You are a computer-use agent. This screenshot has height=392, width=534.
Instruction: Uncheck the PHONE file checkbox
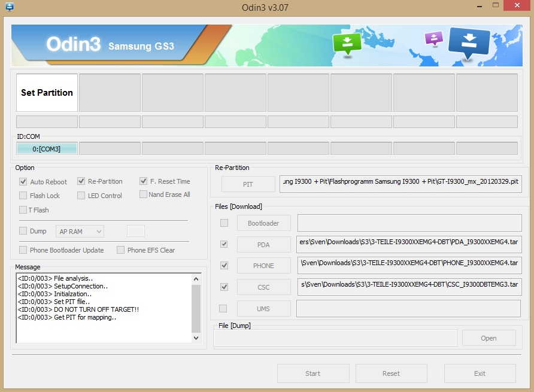tap(224, 265)
